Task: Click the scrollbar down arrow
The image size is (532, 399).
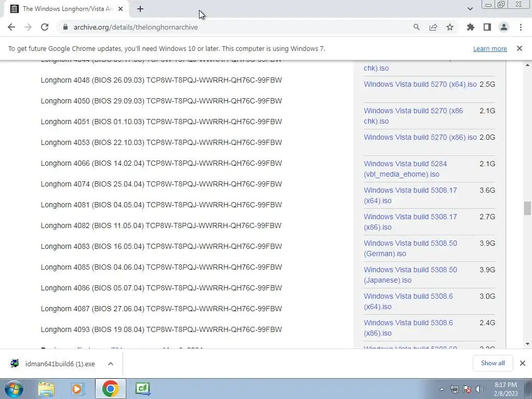Action: (x=527, y=344)
